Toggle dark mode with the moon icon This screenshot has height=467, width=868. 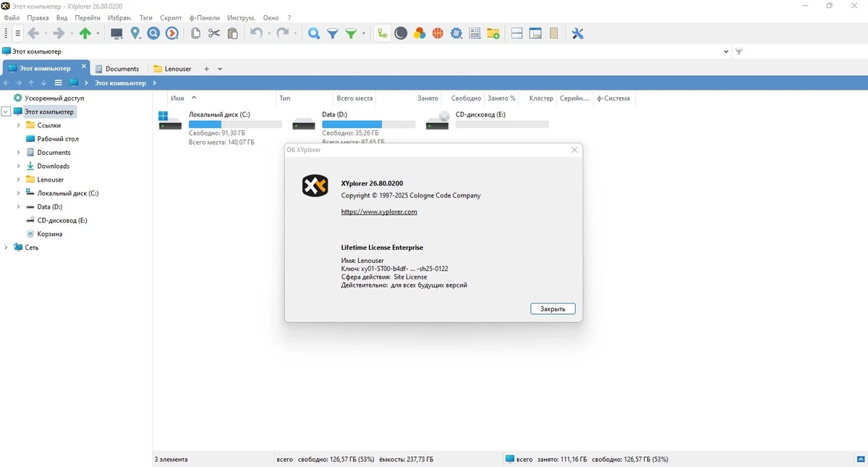(x=401, y=33)
